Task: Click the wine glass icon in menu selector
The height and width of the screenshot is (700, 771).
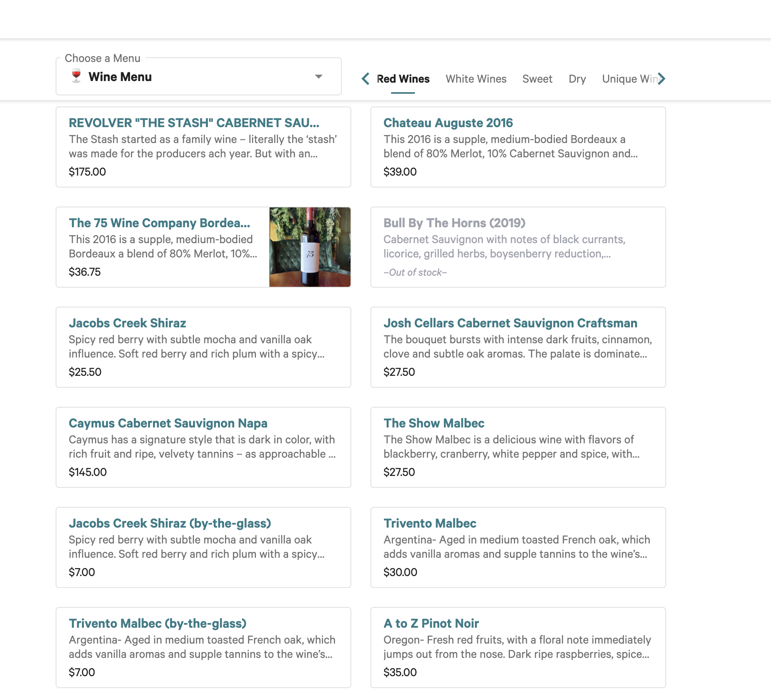Action: [76, 76]
